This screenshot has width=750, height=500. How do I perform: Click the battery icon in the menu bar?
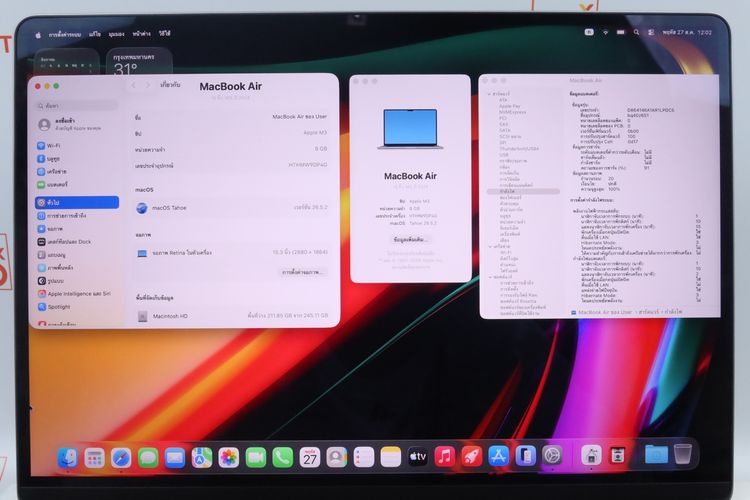click(x=620, y=32)
